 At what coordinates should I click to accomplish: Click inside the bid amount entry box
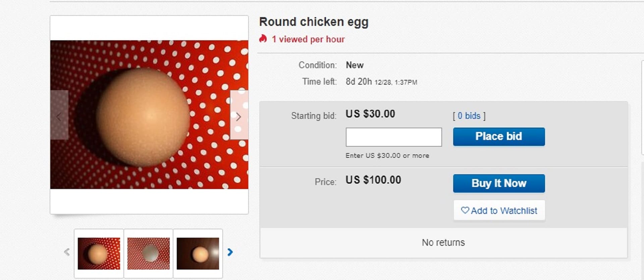click(394, 137)
